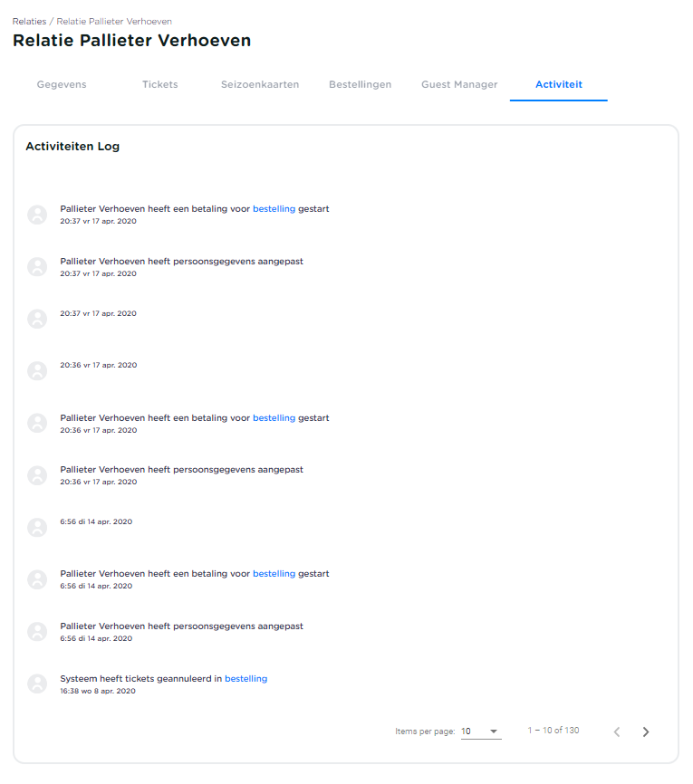This screenshot has height=784, width=693.
Task: Click the Activiteiten Log heading
Action: [x=72, y=147]
